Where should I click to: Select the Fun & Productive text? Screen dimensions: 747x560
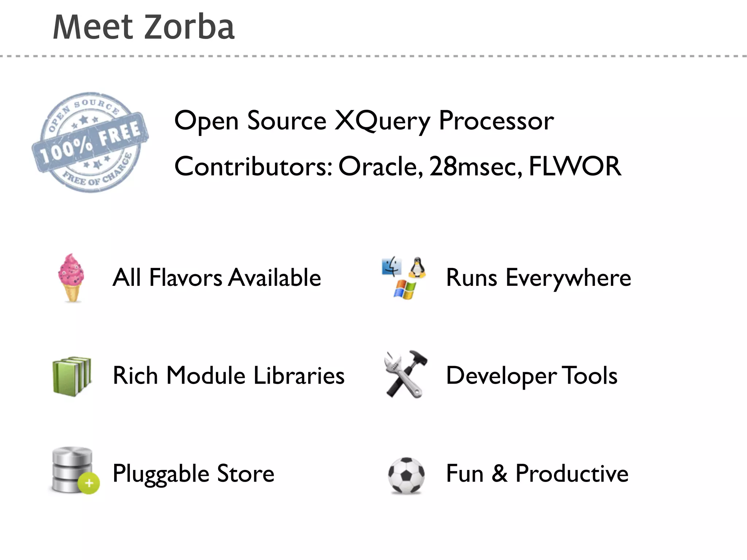[537, 474]
